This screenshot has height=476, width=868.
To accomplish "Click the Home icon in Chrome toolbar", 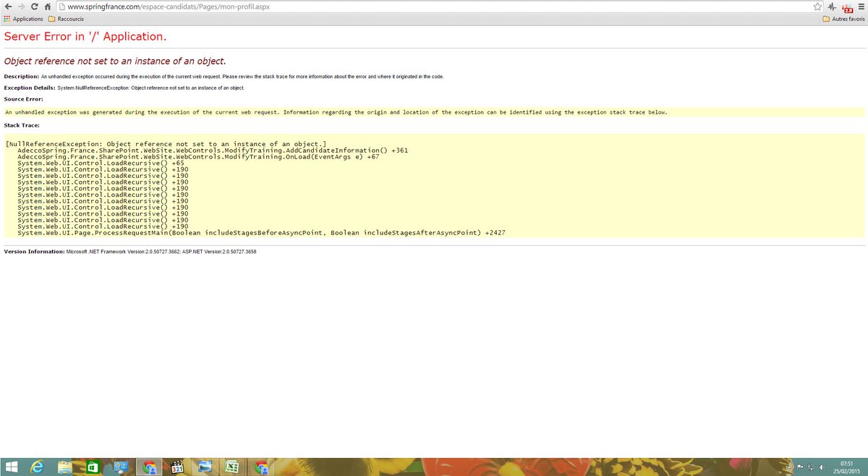I will coord(48,6).
